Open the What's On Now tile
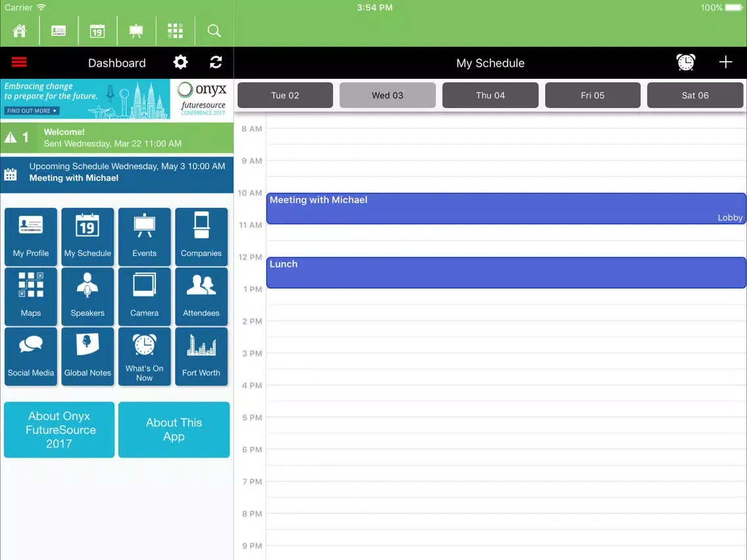747x560 pixels. point(145,357)
